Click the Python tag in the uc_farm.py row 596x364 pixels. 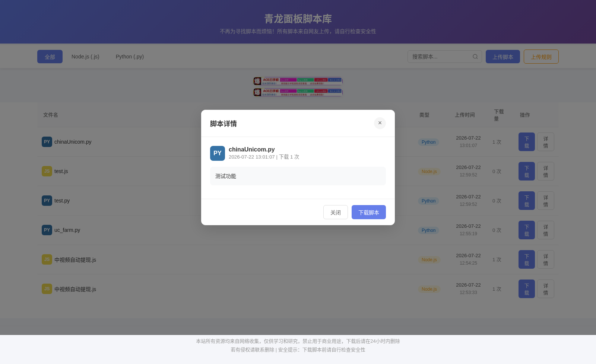point(428,230)
